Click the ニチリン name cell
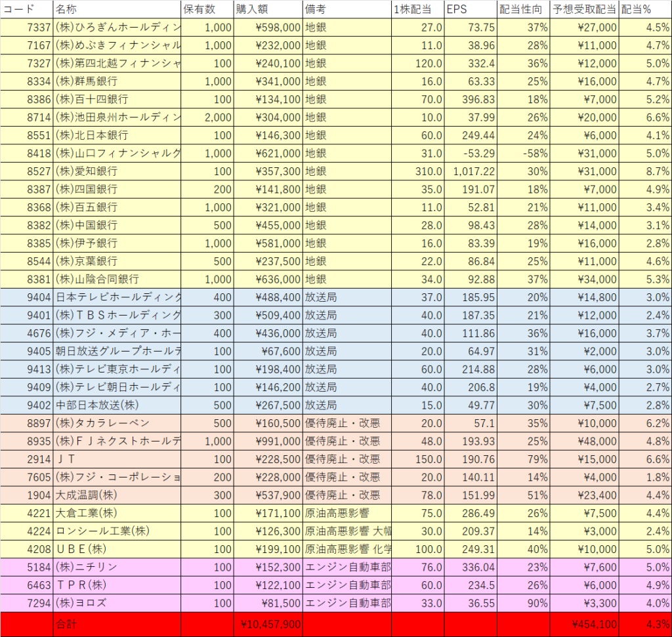 coord(117,567)
